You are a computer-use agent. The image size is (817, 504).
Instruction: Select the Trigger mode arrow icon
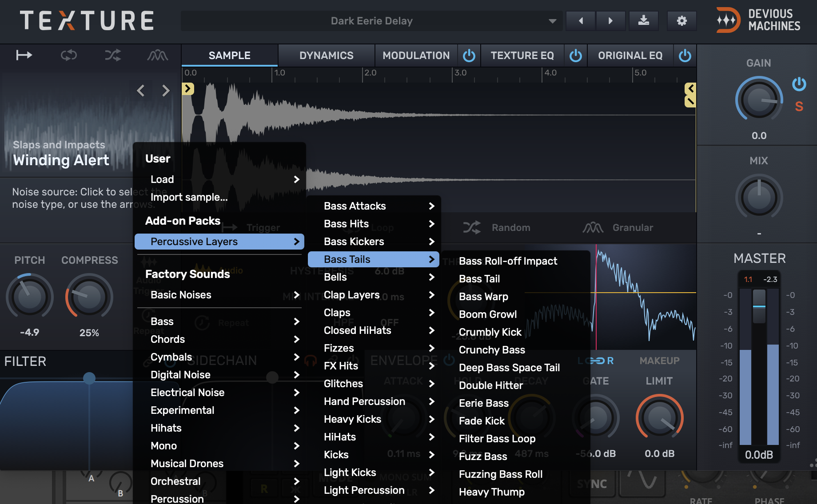(24, 55)
